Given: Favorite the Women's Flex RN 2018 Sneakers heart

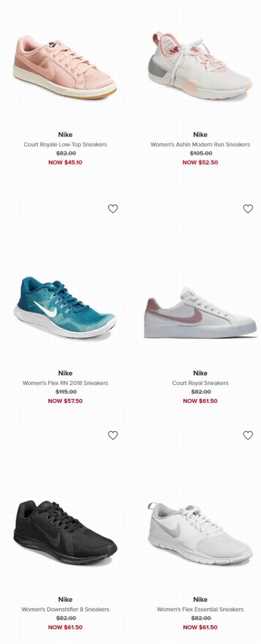Looking at the screenshot, I should [x=113, y=208].
